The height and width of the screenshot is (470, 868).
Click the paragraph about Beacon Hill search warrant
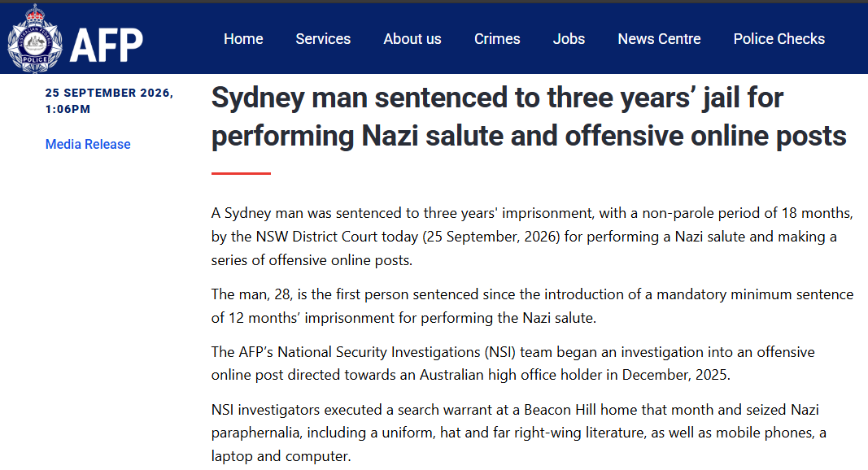(x=519, y=433)
